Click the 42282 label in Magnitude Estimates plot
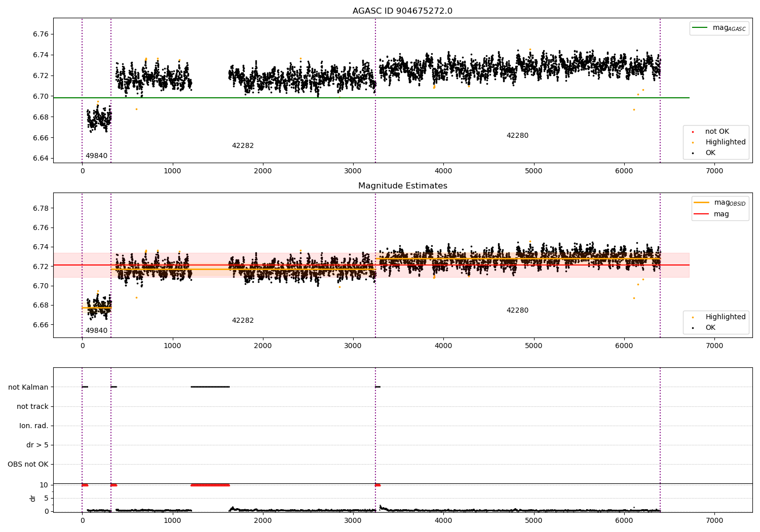 click(243, 320)
